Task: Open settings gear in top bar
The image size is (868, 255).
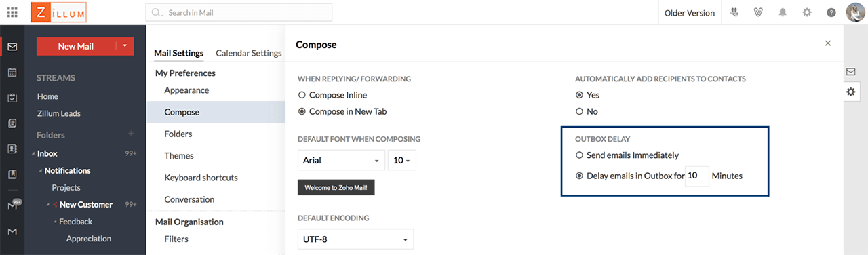Action: click(x=806, y=12)
